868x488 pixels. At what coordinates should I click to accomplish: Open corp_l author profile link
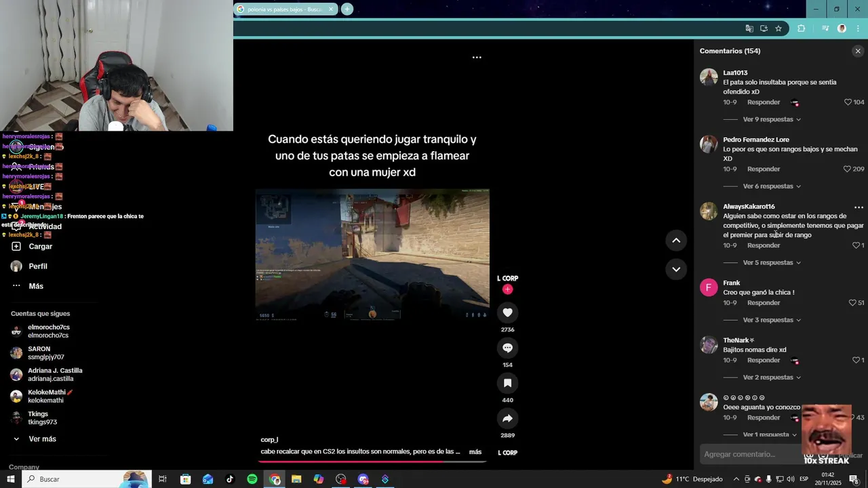click(x=269, y=440)
